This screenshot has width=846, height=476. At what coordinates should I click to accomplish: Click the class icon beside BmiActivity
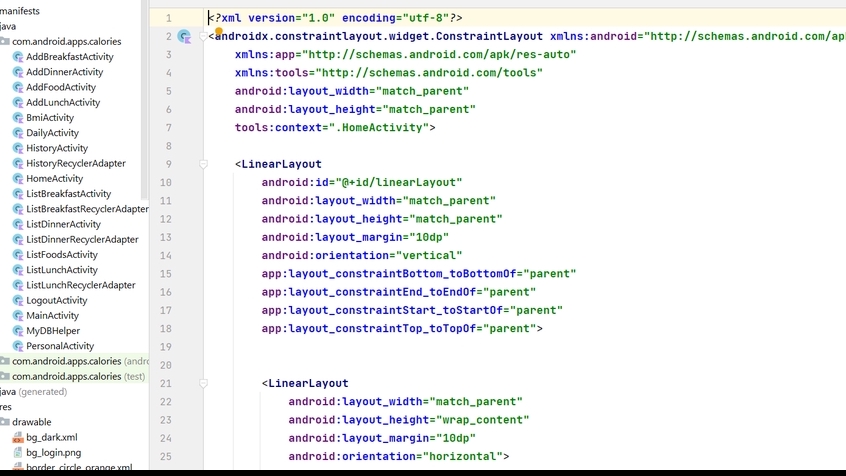18,118
